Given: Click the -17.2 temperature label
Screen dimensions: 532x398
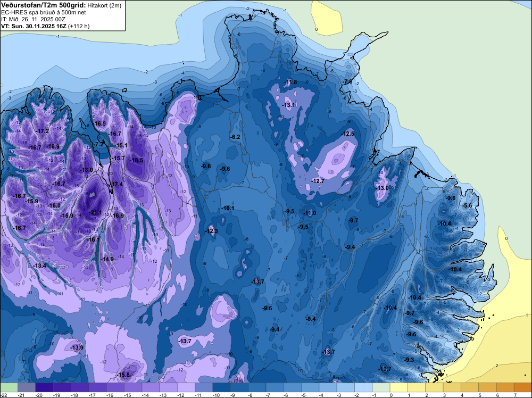Looking at the screenshot, I should (x=43, y=131).
